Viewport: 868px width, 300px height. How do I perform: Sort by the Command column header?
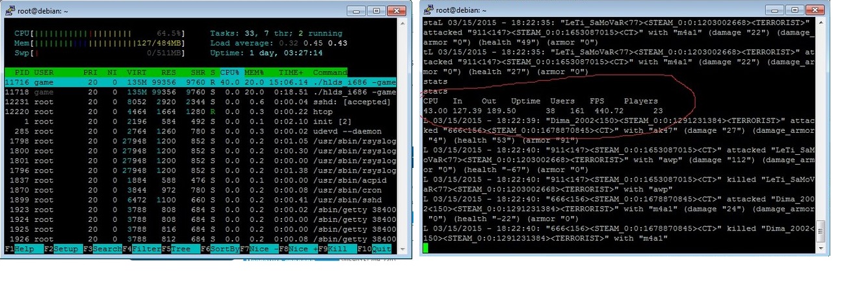tap(330, 72)
